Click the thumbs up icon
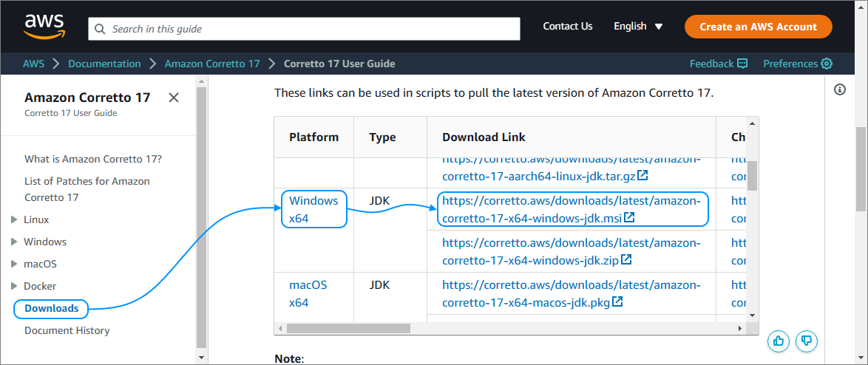 point(779,341)
